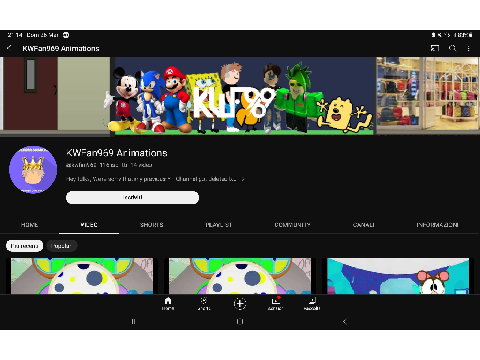The width and height of the screenshot is (480, 360).
Task: Open the second video thumbnail
Action: 240,276
